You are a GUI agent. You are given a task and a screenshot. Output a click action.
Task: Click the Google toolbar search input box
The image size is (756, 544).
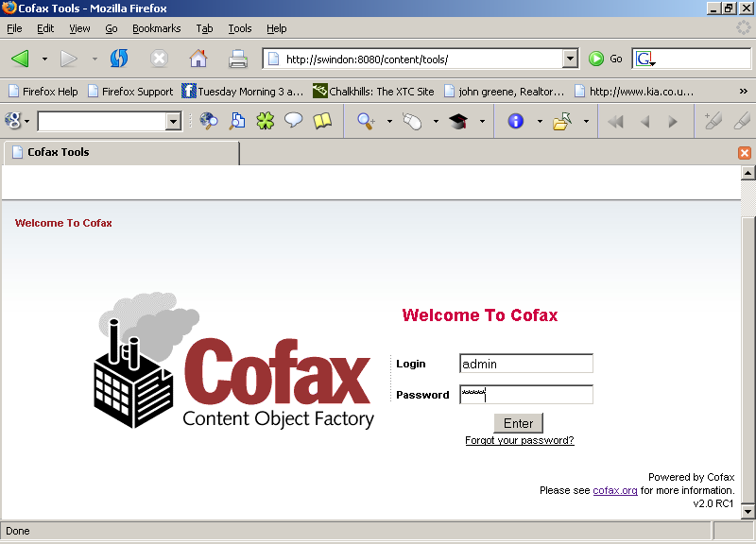(102, 122)
